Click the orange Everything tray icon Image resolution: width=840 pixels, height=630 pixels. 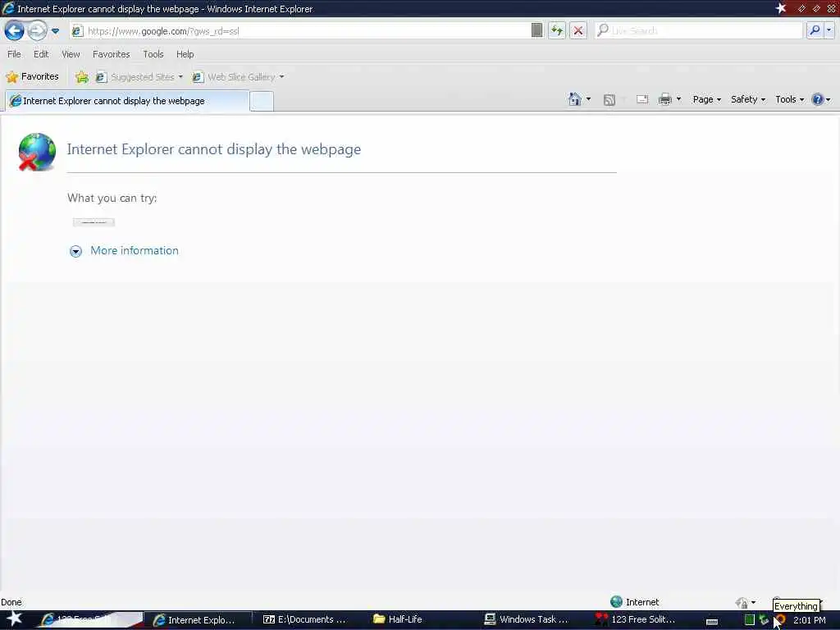[x=780, y=620]
